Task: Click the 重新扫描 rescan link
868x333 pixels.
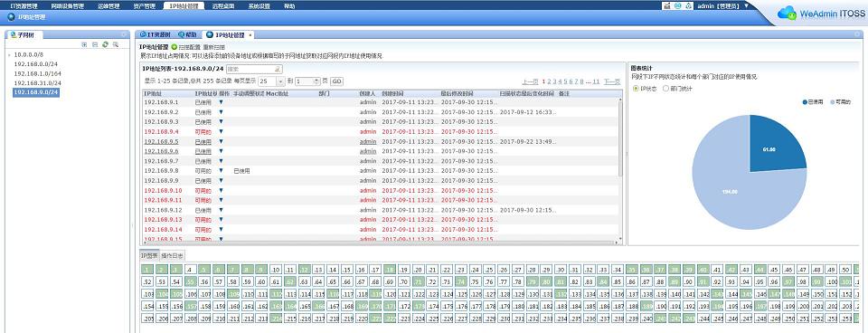Action: tap(214, 48)
